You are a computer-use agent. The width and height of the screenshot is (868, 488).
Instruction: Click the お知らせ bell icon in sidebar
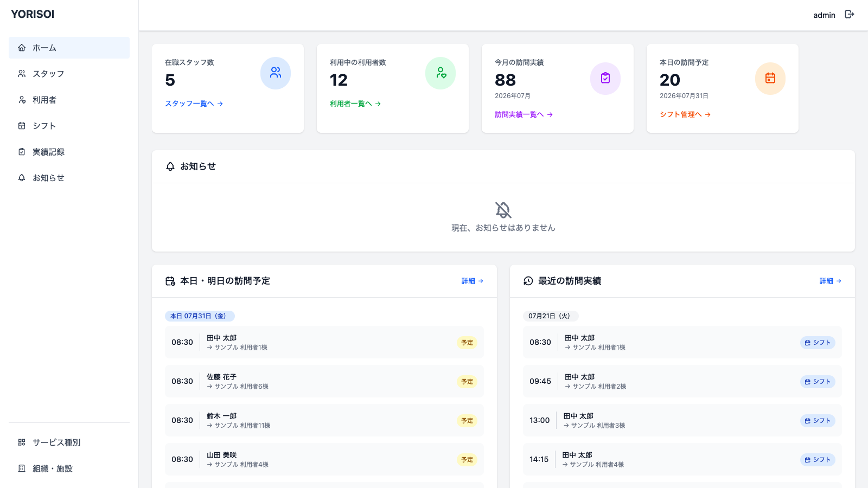point(22,178)
